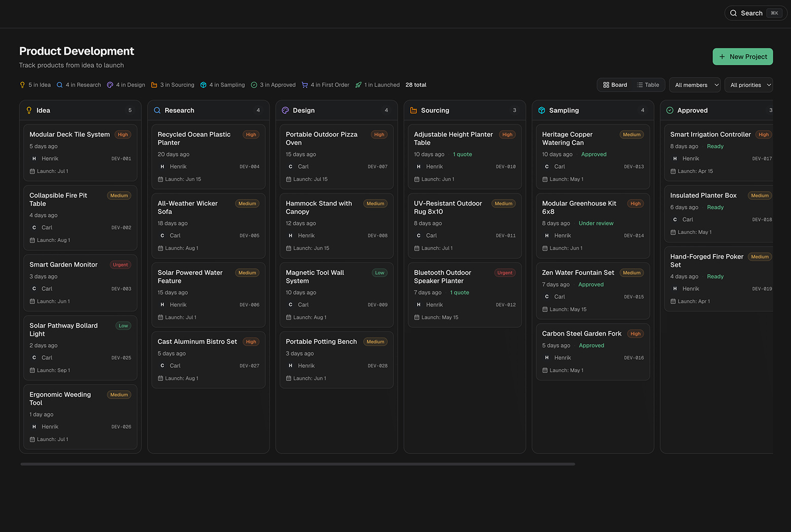Toggle the '4 in Research' stage filter

(x=79, y=85)
